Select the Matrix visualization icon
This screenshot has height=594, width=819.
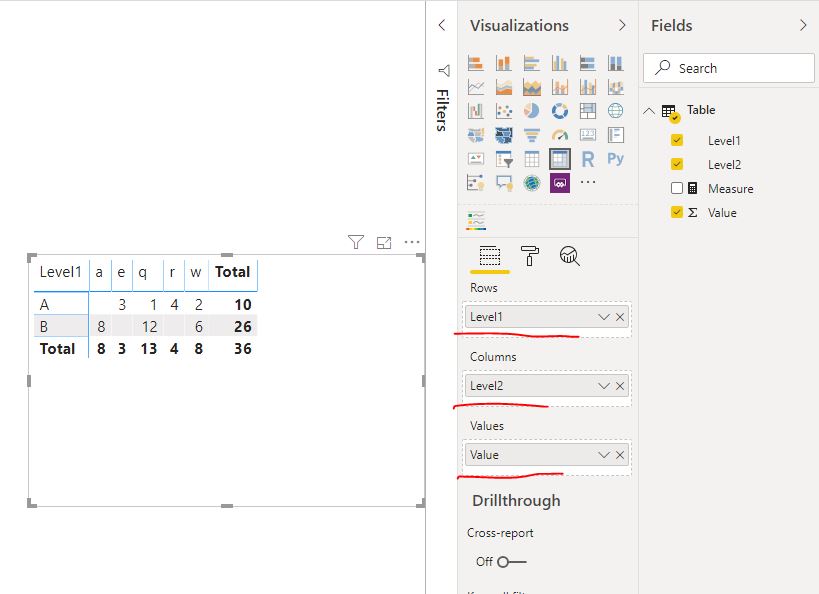tap(559, 159)
